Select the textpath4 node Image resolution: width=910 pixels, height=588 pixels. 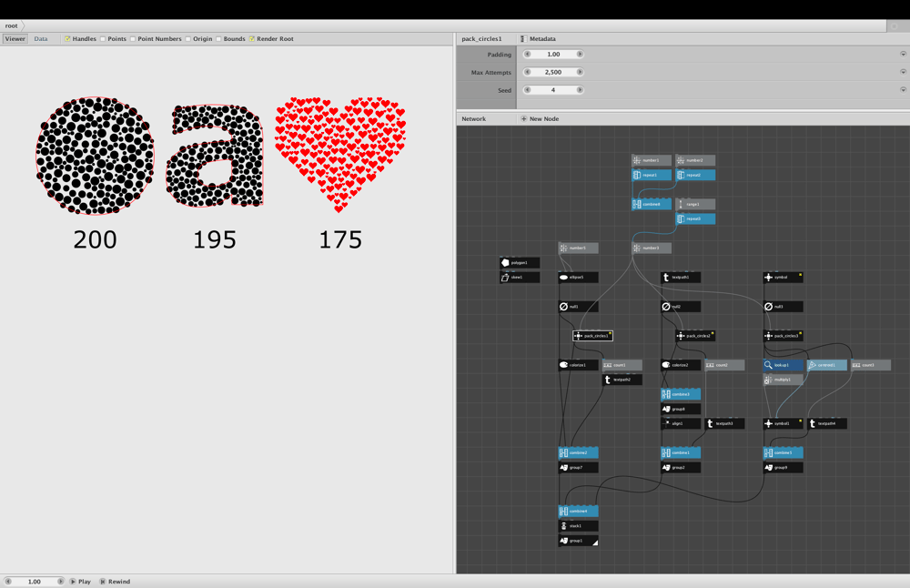pos(827,424)
